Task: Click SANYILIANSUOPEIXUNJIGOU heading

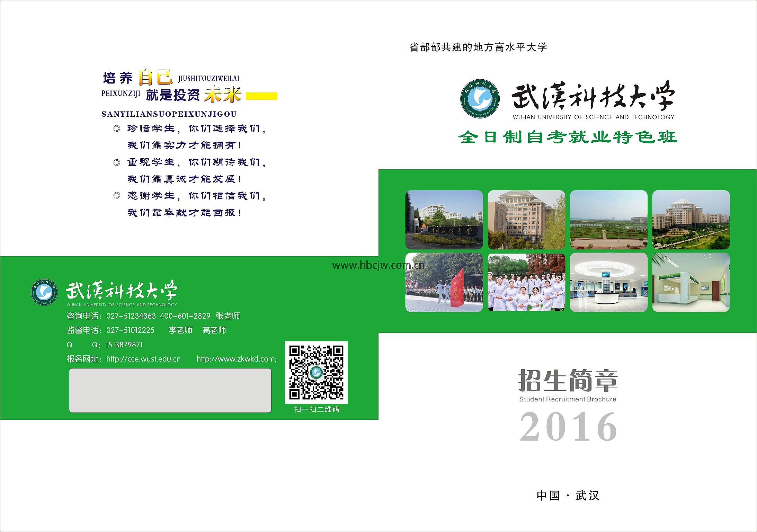Action: (169, 114)
